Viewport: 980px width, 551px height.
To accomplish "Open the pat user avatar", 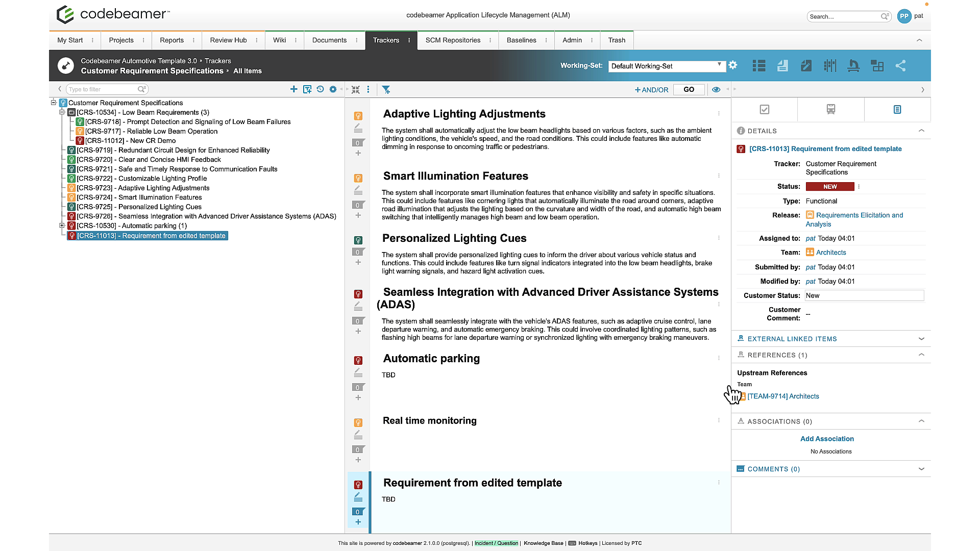I will point(904,16).
